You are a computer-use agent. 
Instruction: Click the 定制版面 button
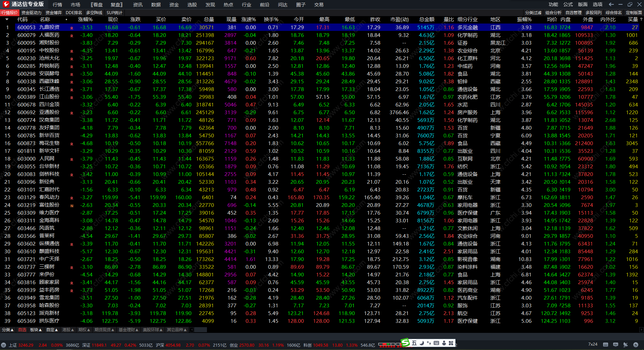(x=634, y=13)
